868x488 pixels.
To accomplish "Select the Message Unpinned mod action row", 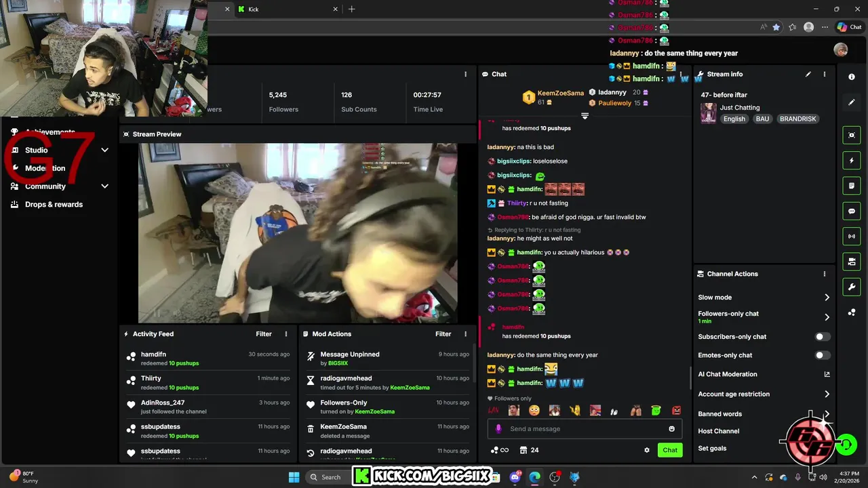I will pos(387,359).
